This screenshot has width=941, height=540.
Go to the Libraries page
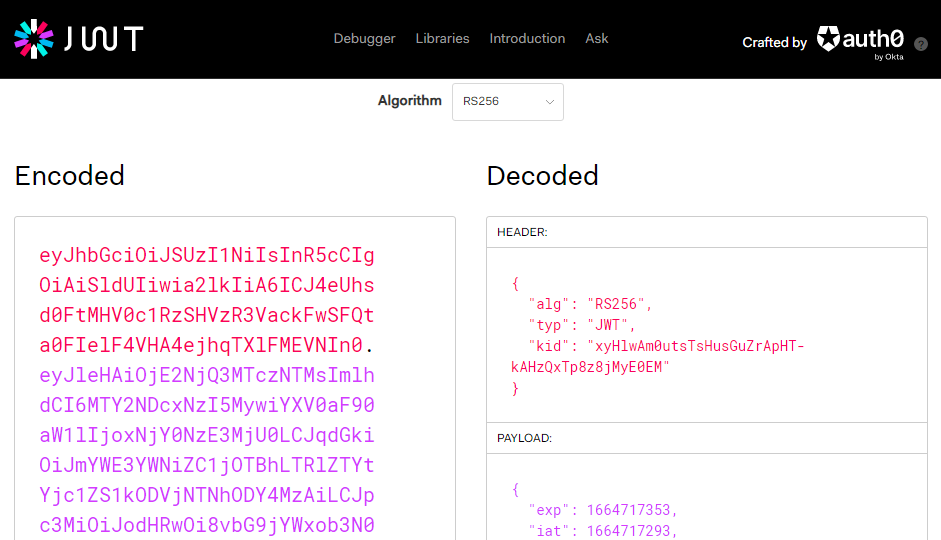pos(442,38)
